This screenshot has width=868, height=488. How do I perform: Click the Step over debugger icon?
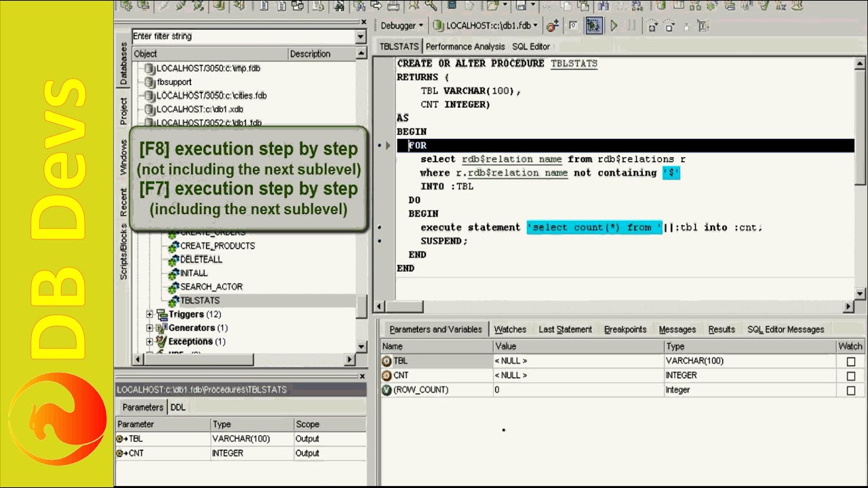click(669, 26)
